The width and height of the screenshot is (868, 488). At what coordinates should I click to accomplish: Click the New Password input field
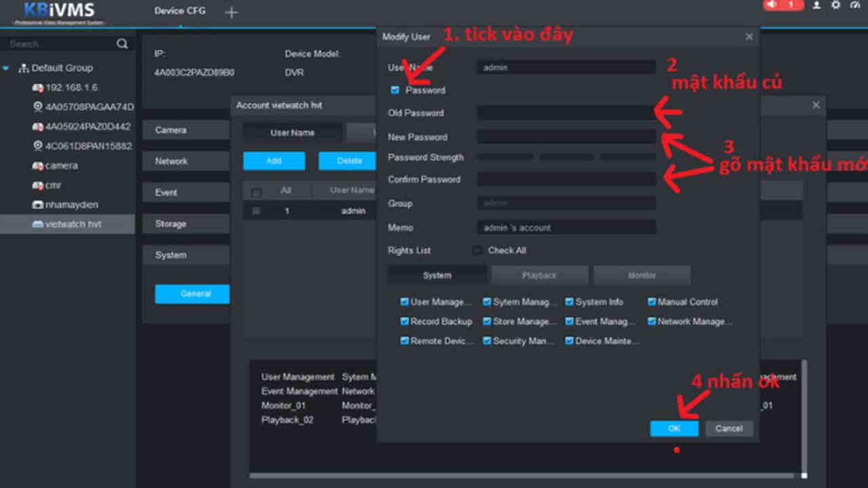(x=566, y=137)
